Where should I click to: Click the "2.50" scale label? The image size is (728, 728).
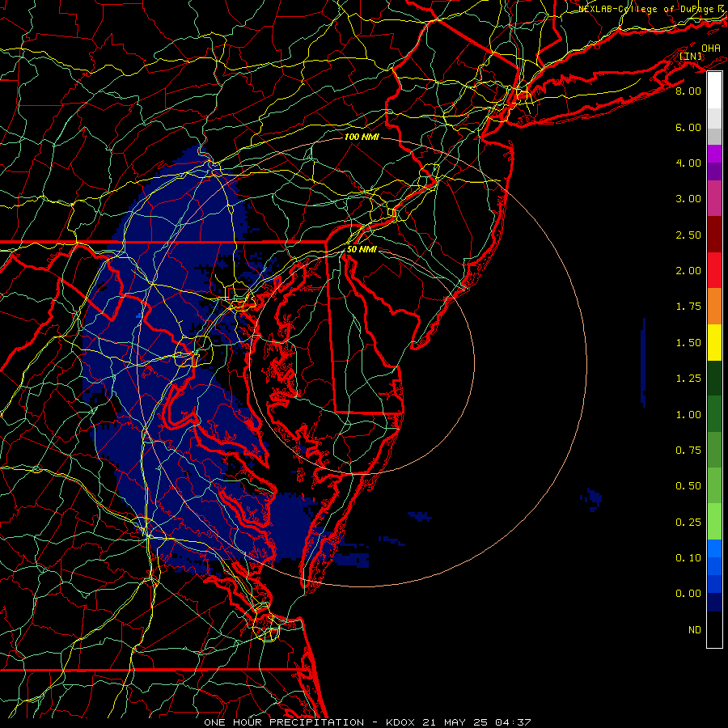[688, 235]
